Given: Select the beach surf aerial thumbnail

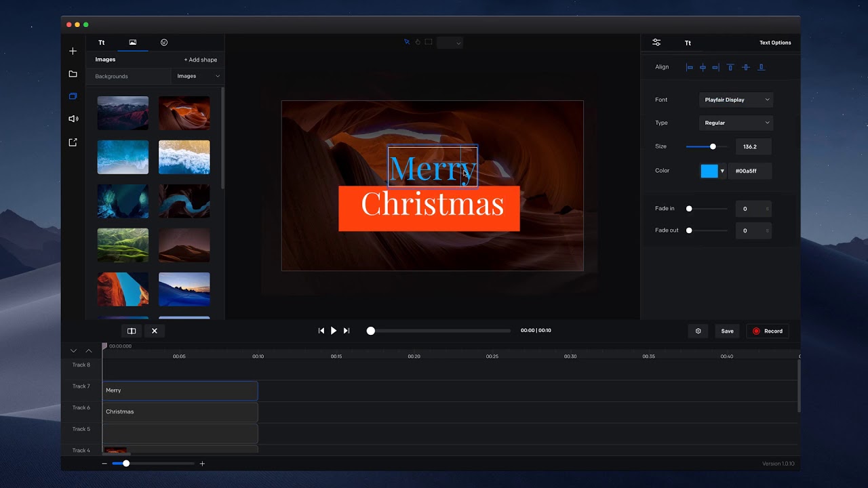Looking at the screenshot, I should click(x=184, y=157).
